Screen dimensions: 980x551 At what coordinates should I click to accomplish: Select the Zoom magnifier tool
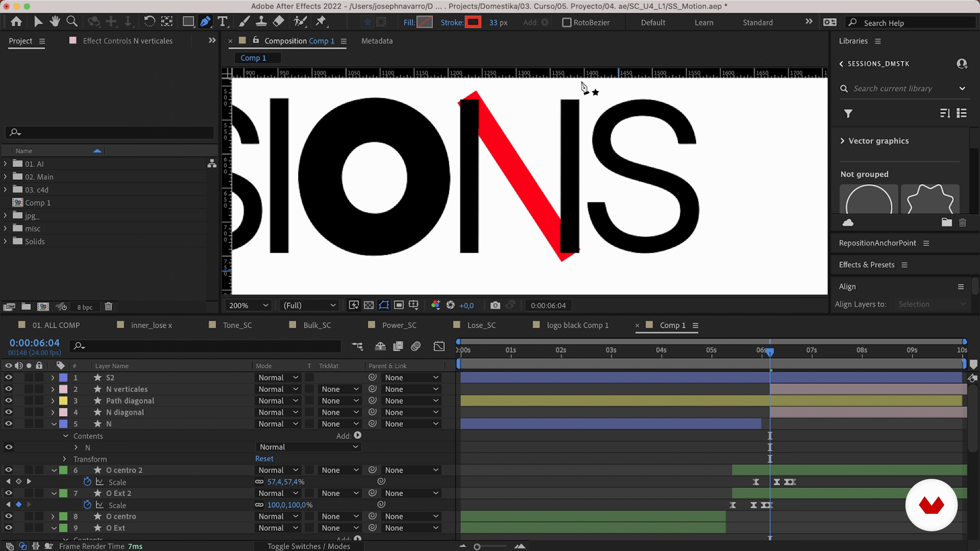(x=72, y=22)
